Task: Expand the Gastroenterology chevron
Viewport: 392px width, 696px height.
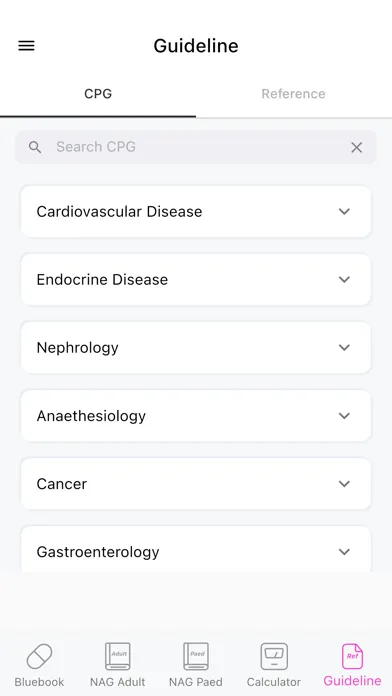Action: tap(344, 551)
